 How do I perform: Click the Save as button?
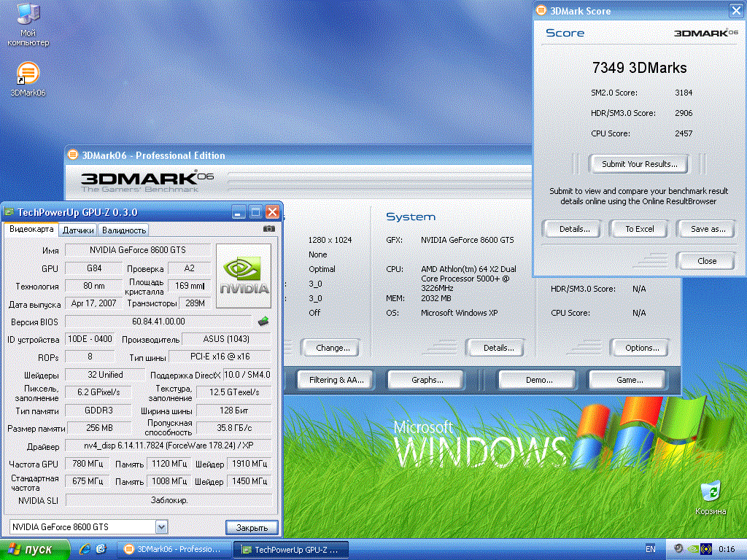pyautogui.click(x=708, y=228)
